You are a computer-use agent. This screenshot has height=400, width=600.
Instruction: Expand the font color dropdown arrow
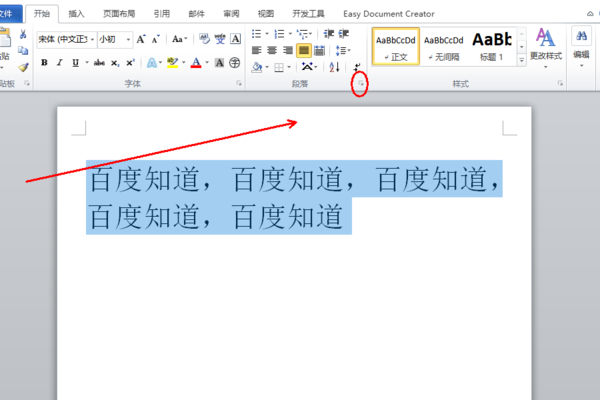(207, 62)
